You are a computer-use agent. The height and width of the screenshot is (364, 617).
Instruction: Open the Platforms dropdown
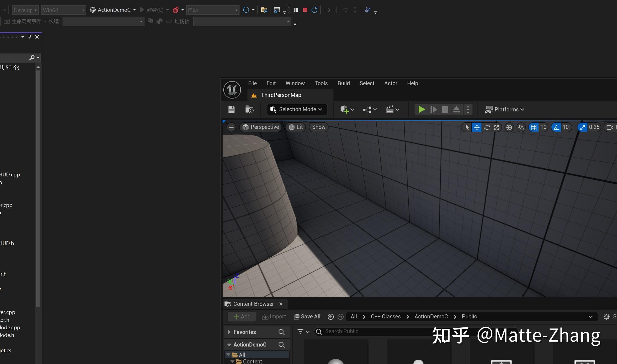[504, 109]
